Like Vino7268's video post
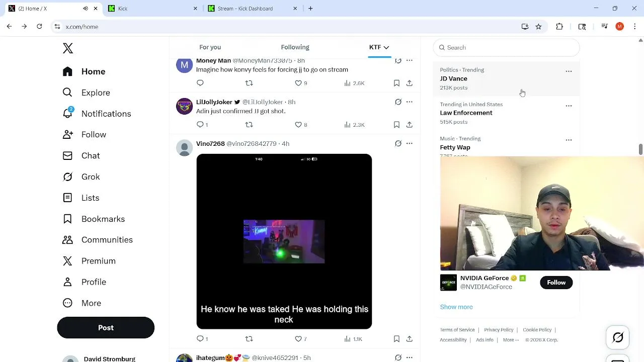 [x=301, y=339]
